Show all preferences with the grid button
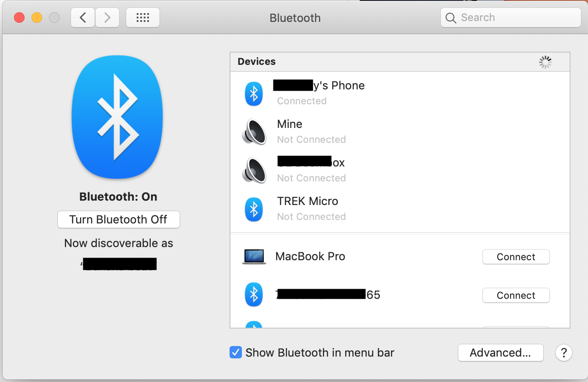This screenshot has width=588, height=382. [143, 18]
